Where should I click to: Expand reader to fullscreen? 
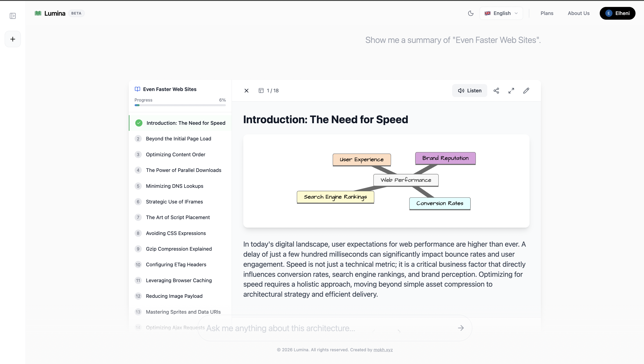point(511,91)
